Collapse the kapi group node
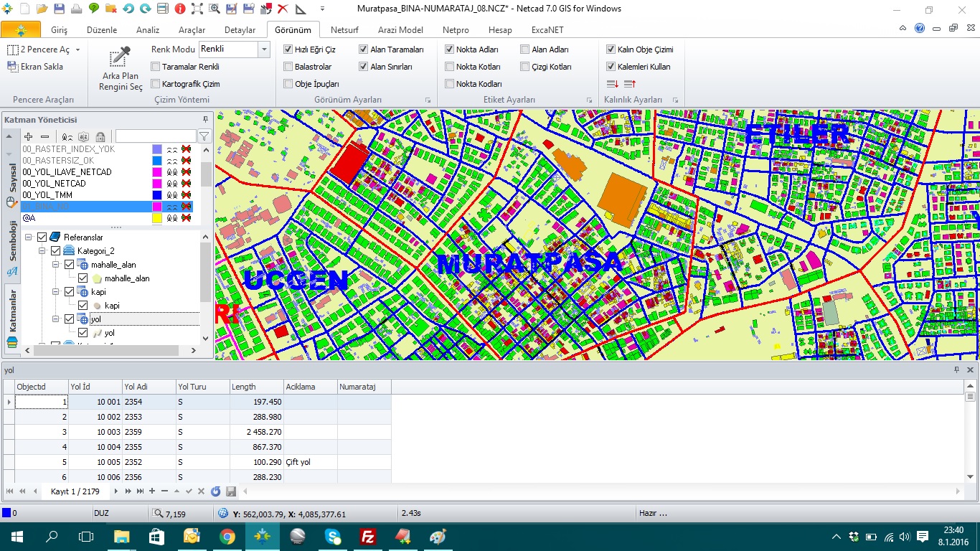The height and width of the screenshot is (551, 980). (55, 292)
